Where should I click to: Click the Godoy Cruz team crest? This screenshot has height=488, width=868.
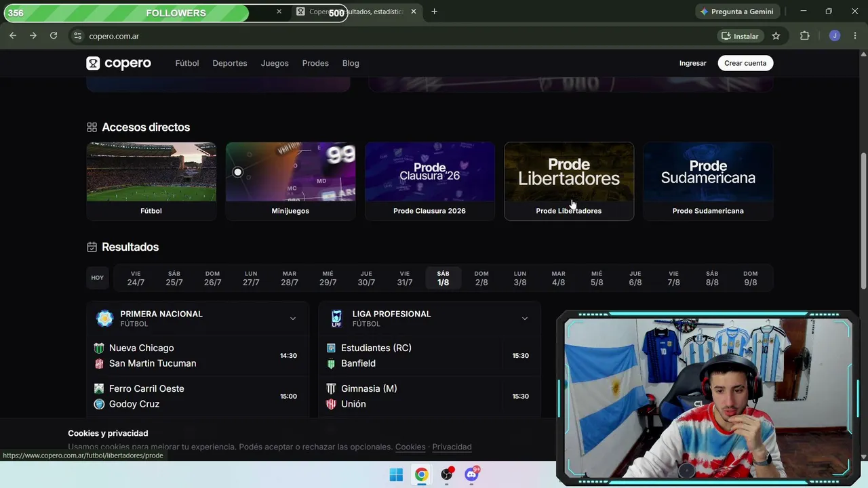[99, 405]
